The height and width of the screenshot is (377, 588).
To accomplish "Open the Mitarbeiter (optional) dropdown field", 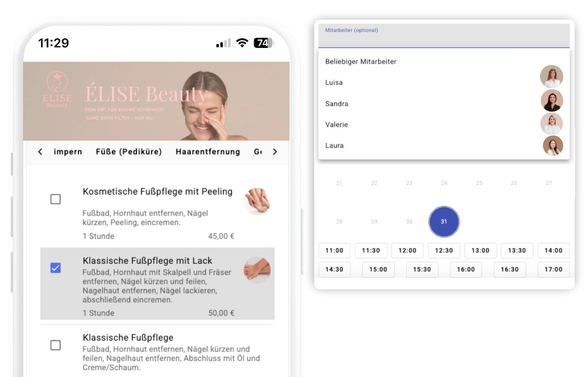I will point(444,36).
